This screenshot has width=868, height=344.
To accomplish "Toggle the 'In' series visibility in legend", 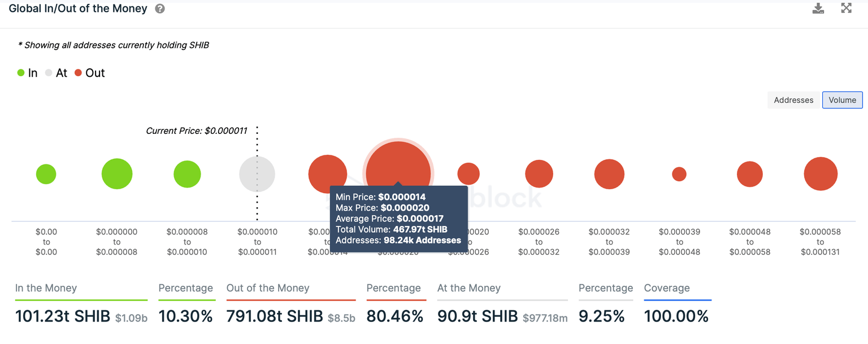I will pos(27,73).
